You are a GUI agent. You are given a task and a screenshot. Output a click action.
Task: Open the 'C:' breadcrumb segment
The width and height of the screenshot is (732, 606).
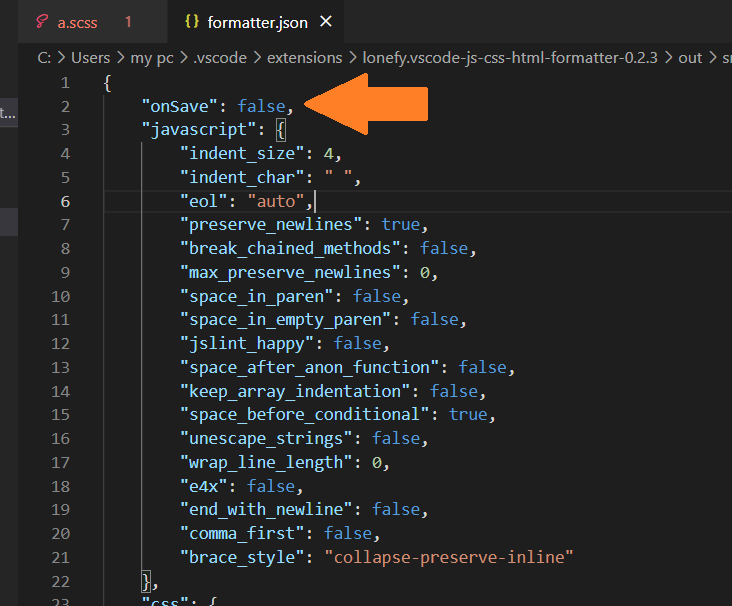coord(44,58)
